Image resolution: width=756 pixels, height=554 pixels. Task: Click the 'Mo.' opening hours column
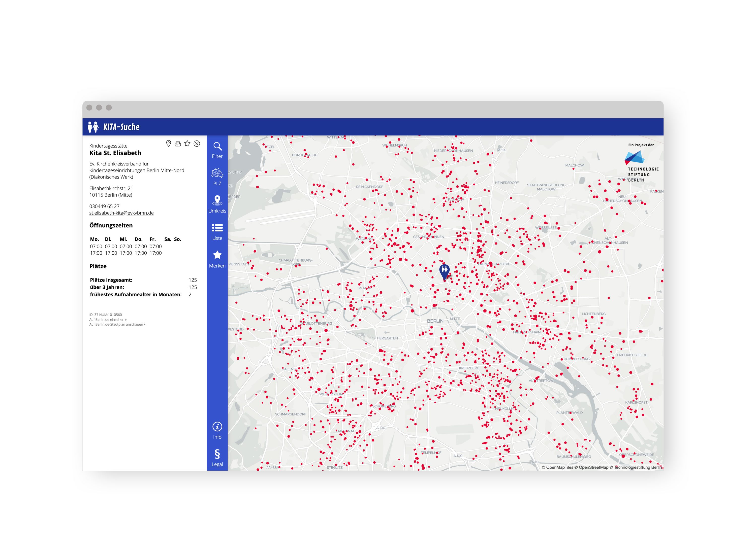coord(96,246)
